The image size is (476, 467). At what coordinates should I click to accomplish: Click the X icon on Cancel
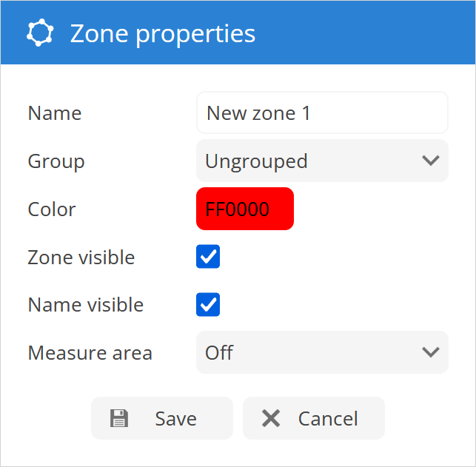(x=271, y=419)
